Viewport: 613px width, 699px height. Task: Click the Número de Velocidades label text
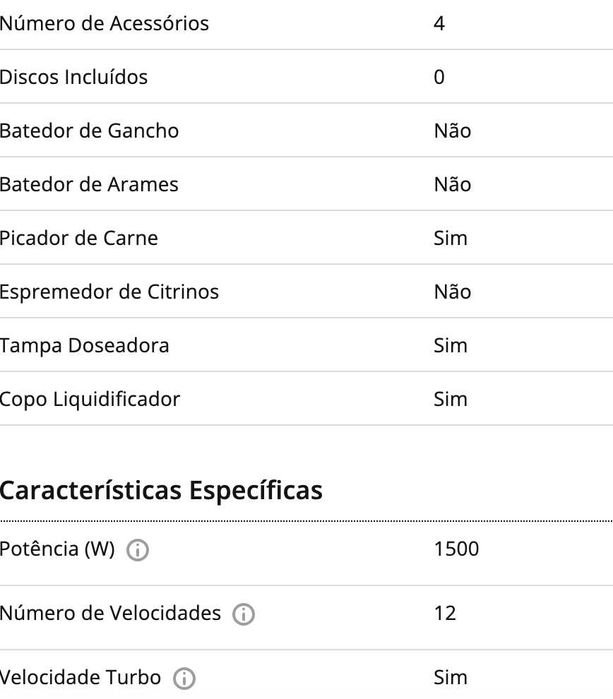110,613
